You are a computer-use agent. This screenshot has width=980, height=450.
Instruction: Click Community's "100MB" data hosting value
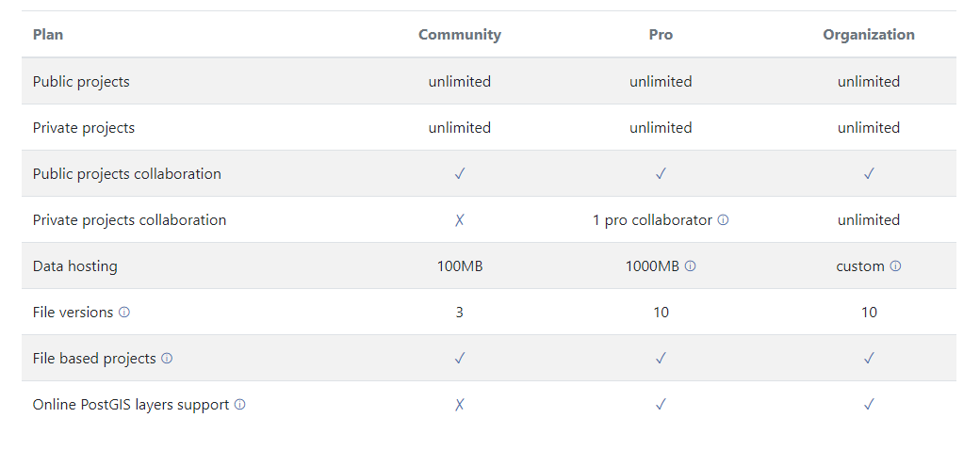pyautogui.click(x=460, y=266)
